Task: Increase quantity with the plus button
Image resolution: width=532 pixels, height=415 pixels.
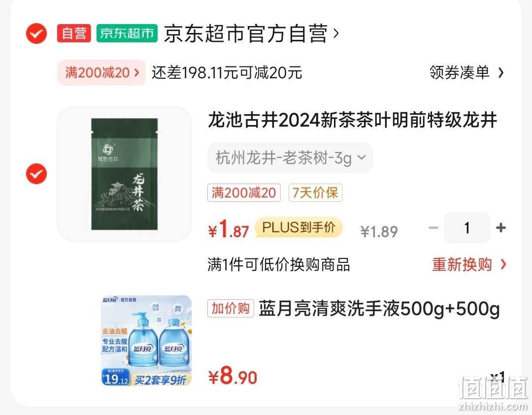Action: point(501,228)
